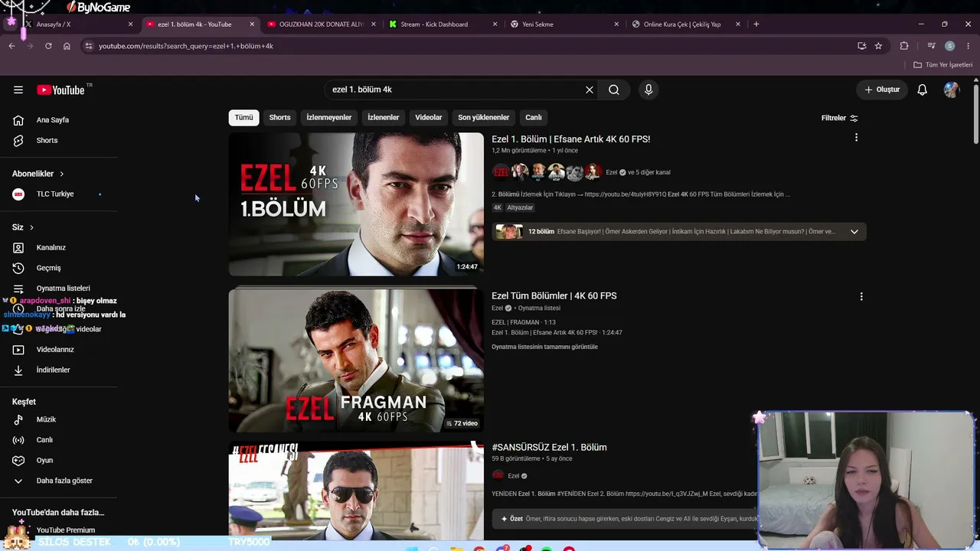
Task: Open title Ezel 1. Bölüm | Efsane Artık 4K
Action: click(571, 139)
